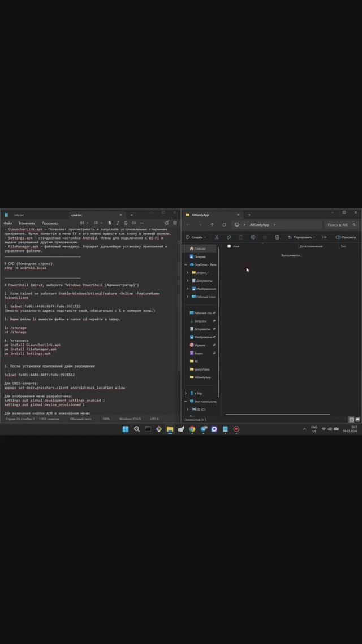Show hidden tray icons chevron
Screen dimensions: 362x644
tap(304, 429)
